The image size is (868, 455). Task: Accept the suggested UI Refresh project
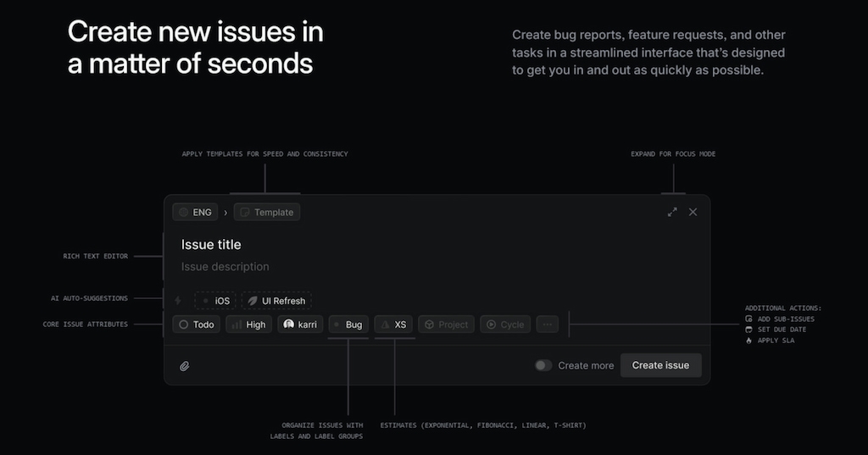(x=276, y=301)
